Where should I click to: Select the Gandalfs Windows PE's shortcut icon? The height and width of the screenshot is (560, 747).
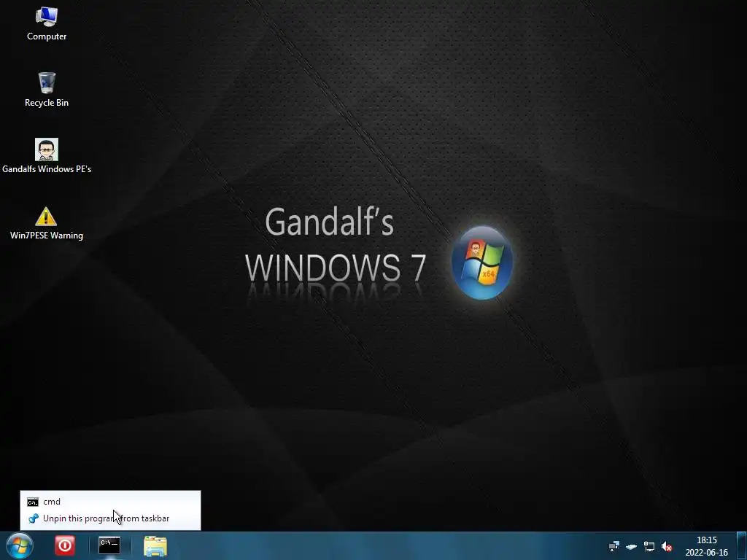tap(47, 156)
